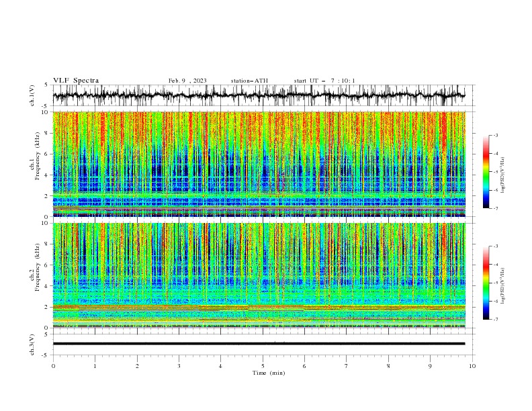532x411 pixels.
Task: Click the "8" tick on Time axis
Action: coord(388,366)
